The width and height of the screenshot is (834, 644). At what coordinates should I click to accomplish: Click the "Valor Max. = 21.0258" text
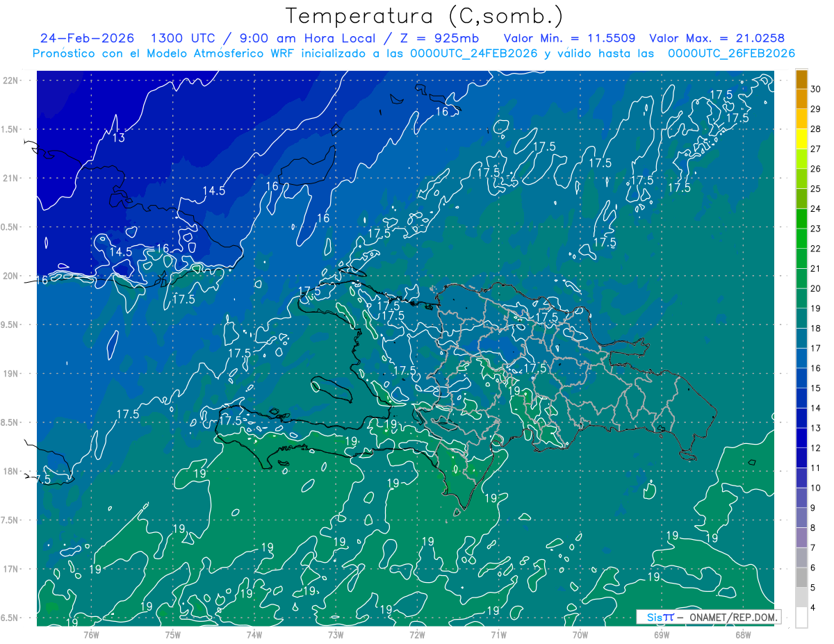pyautogui.click(x=717, y=38)
